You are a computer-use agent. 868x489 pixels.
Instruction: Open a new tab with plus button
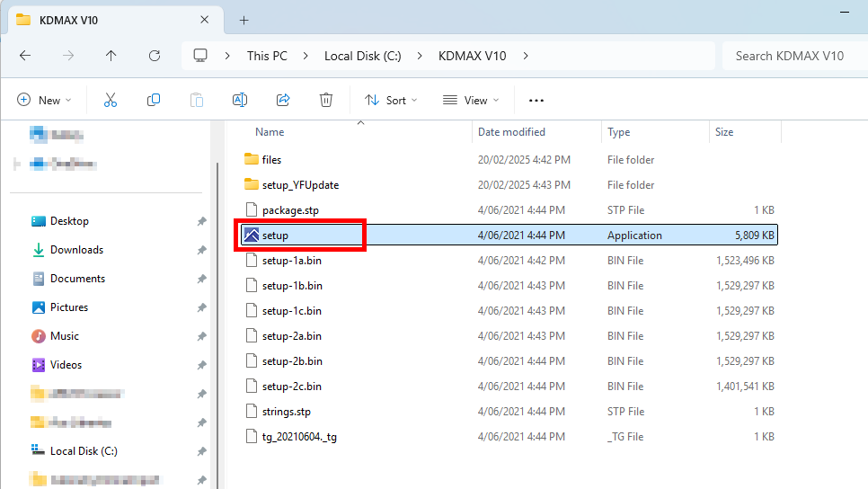point(244,21)
